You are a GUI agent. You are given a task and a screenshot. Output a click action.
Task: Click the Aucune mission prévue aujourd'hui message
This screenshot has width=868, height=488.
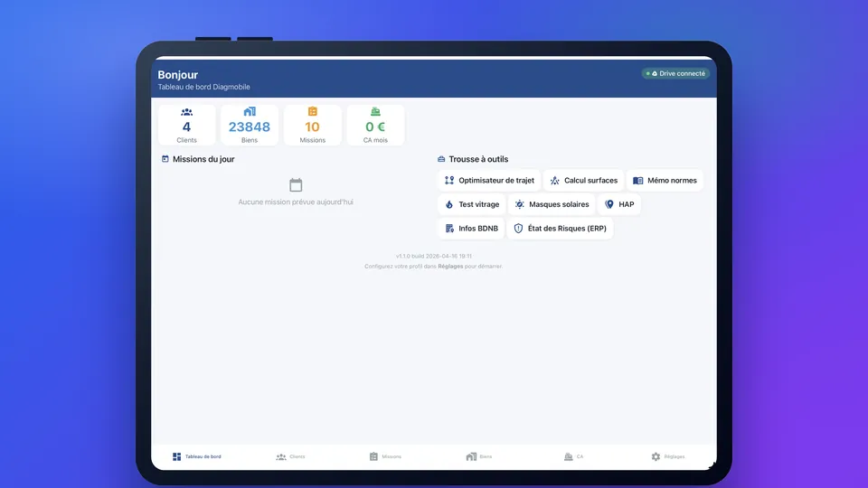296,202
